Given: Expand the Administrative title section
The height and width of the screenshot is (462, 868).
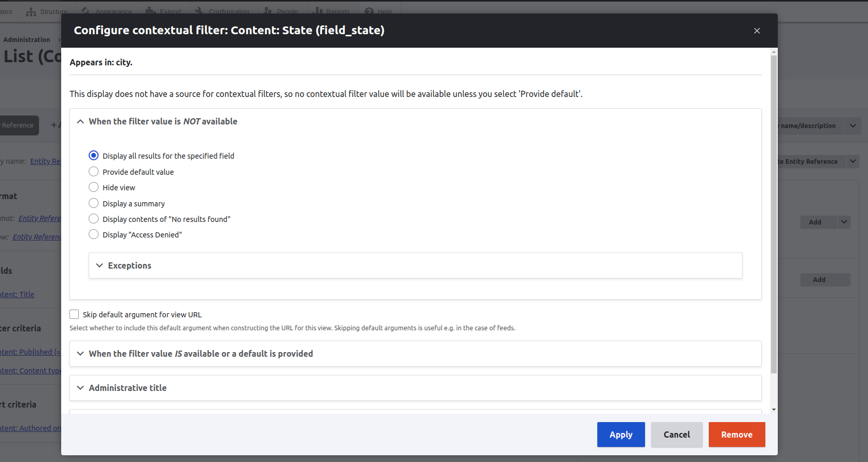Looking at the screenshot, I should point(128,388).
